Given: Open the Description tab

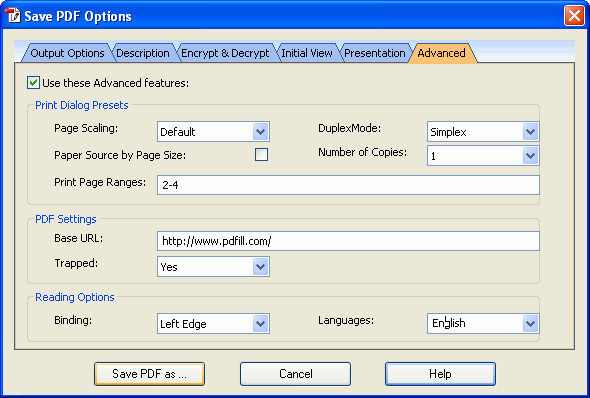Looking at the screenshot, I should (x=143, y=53).
